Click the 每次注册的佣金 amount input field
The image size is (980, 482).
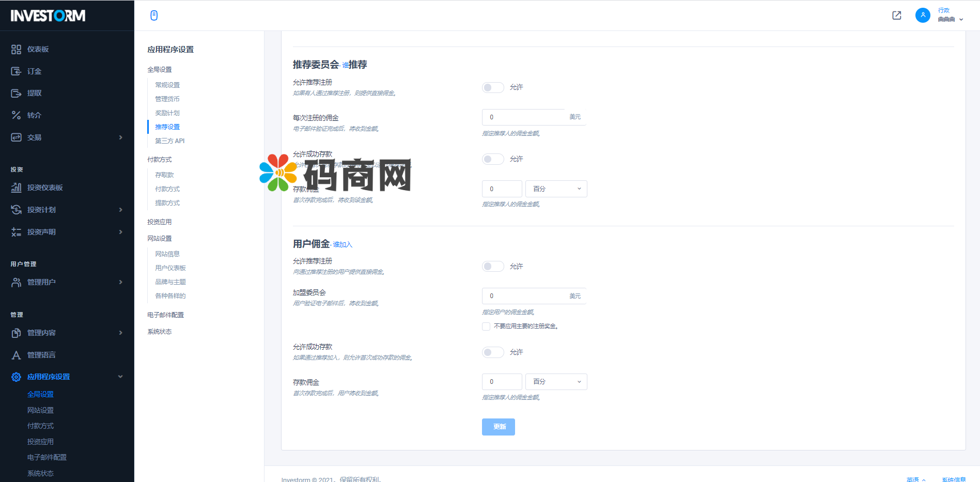pos(523,117)
